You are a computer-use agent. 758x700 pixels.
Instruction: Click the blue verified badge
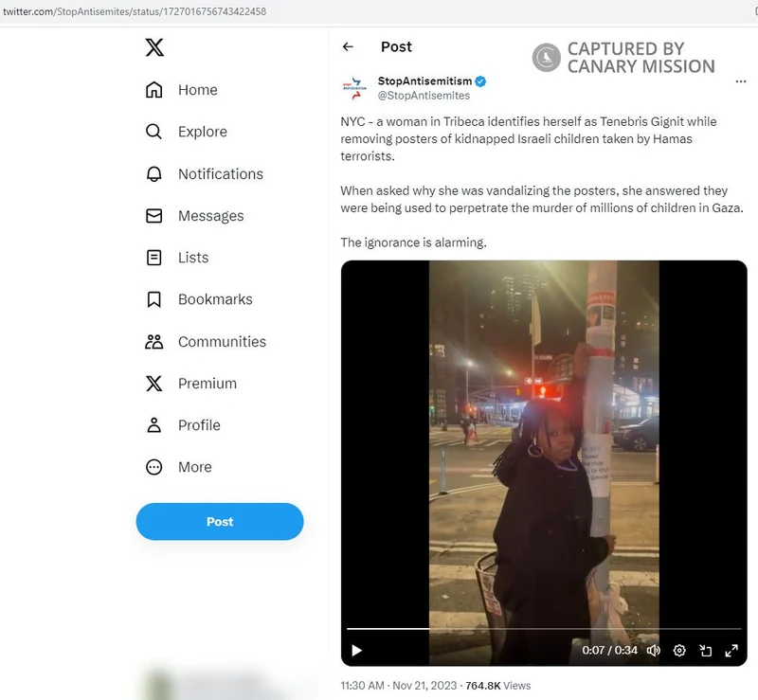(480, 81)
